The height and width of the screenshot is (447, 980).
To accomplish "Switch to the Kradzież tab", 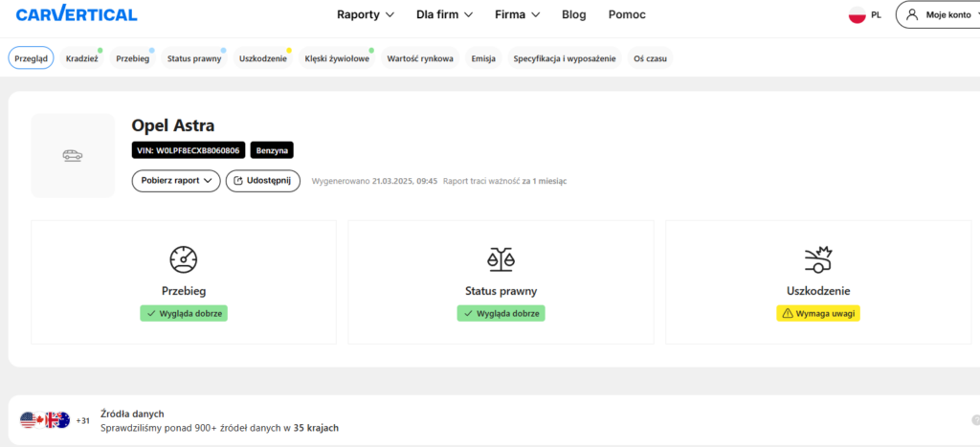I will click(x=82, y=59).
